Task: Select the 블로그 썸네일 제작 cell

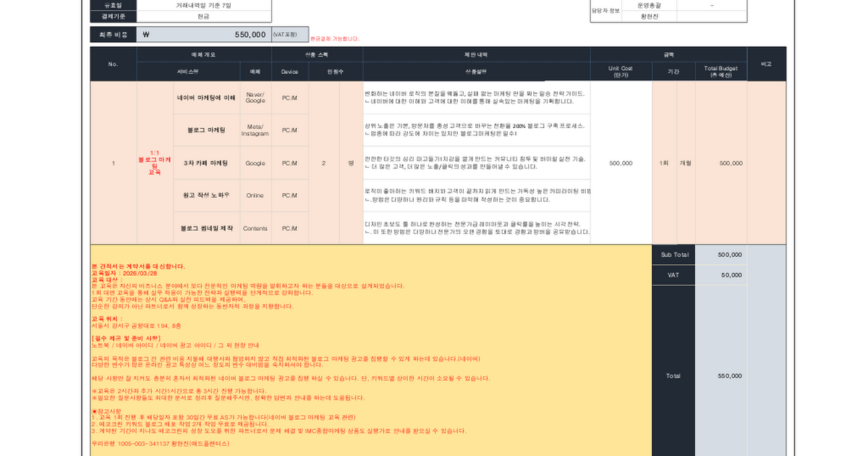Action: coord(206,228)
